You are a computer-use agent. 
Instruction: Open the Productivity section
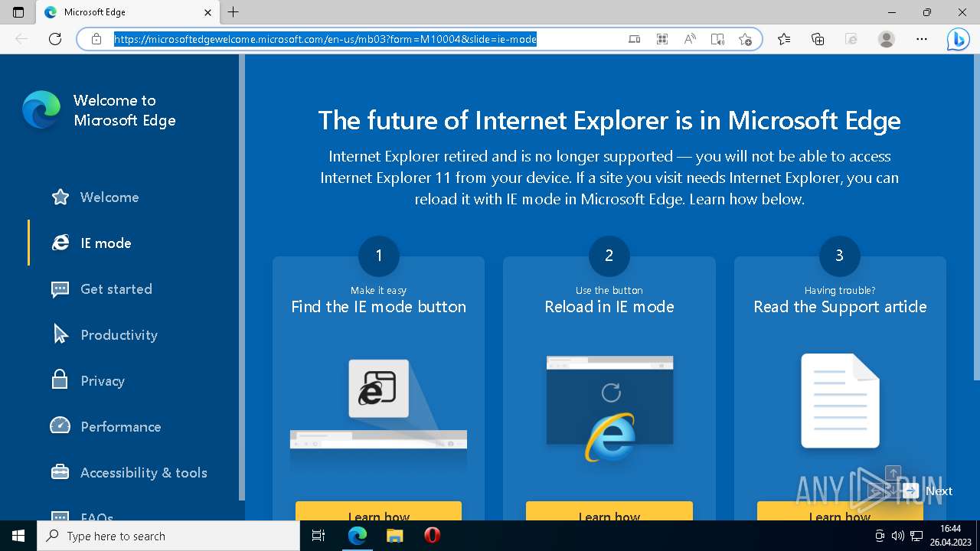point(119,335)
